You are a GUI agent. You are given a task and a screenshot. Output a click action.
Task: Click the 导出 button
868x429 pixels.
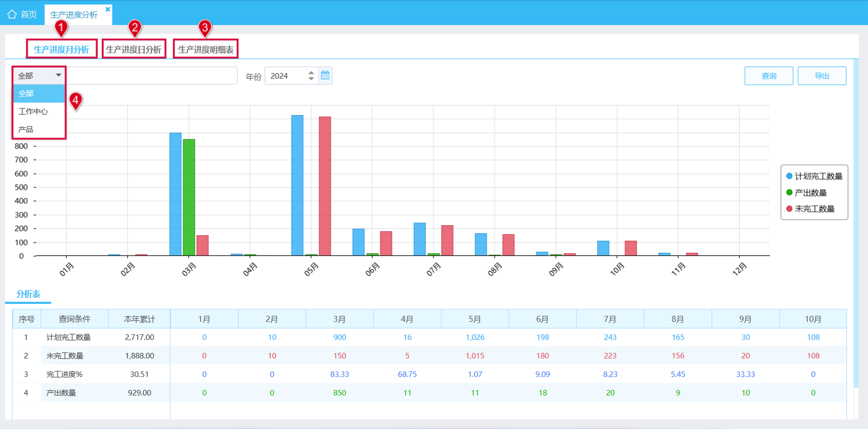click(822, 76)
